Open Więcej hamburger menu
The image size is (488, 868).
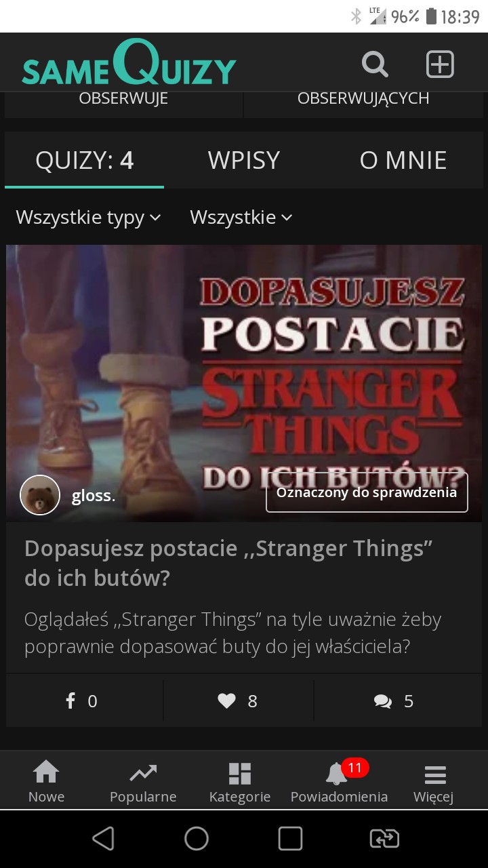coord(434,782)
